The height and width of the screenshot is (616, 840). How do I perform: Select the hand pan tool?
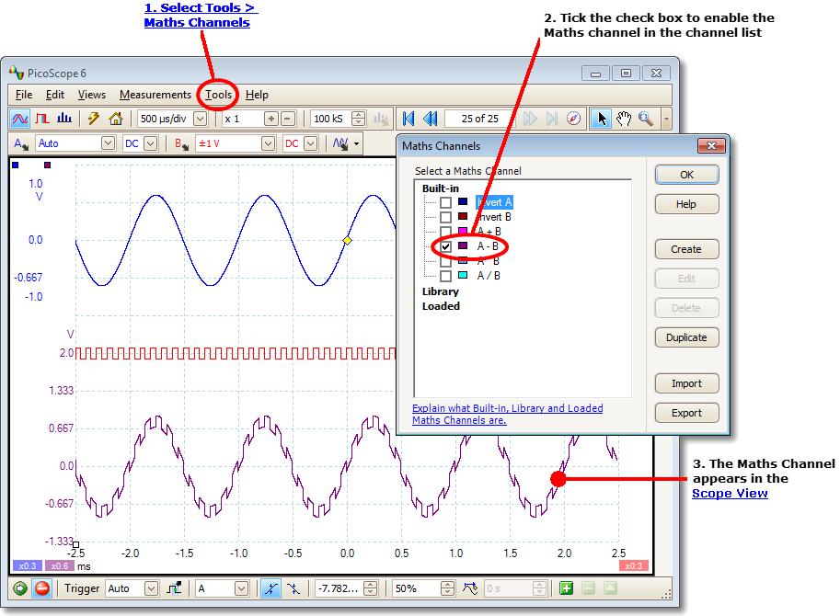624,119
